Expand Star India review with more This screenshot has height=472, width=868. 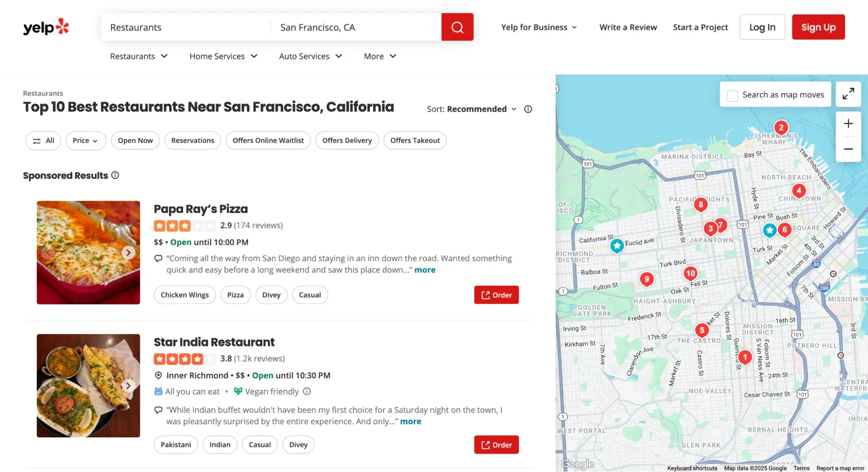[410, 421]
